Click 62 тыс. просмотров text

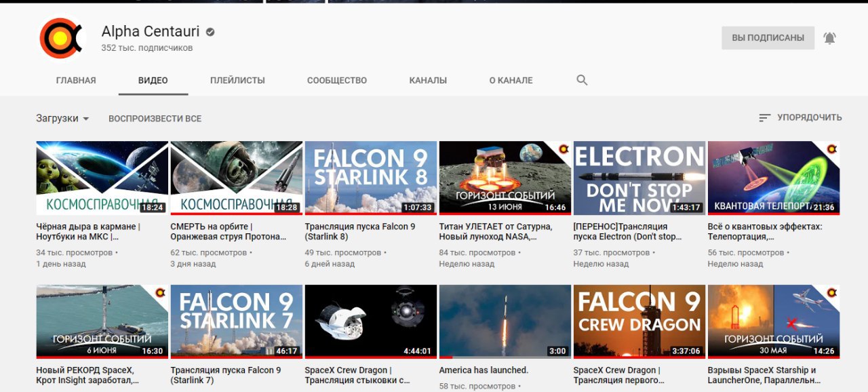209,252
